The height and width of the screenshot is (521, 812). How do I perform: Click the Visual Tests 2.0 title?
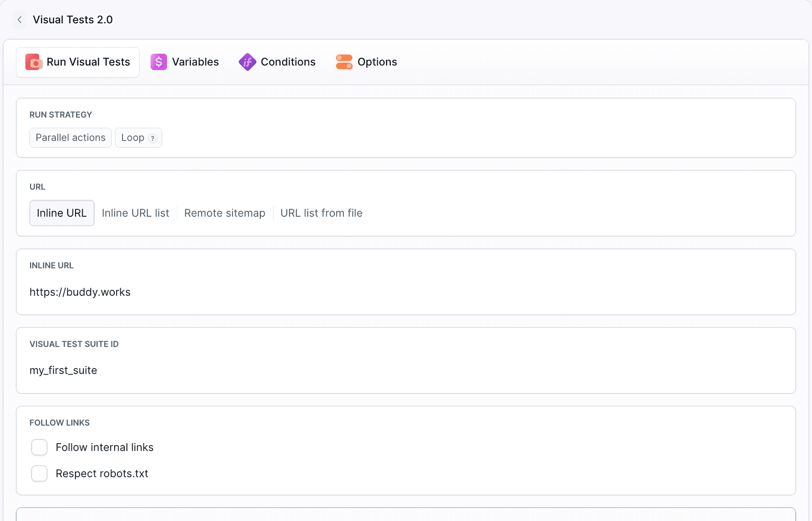[x=73, y=19]
